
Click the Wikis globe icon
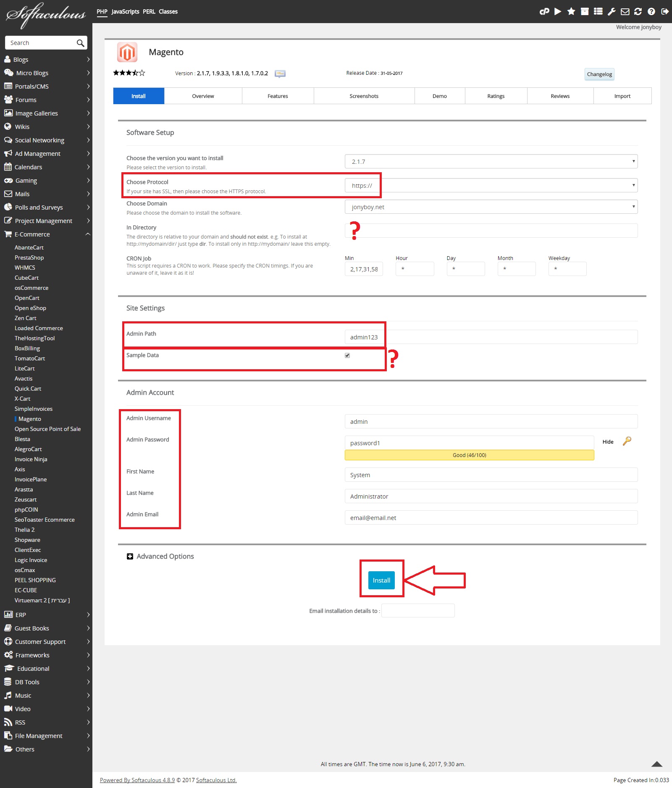8,126
